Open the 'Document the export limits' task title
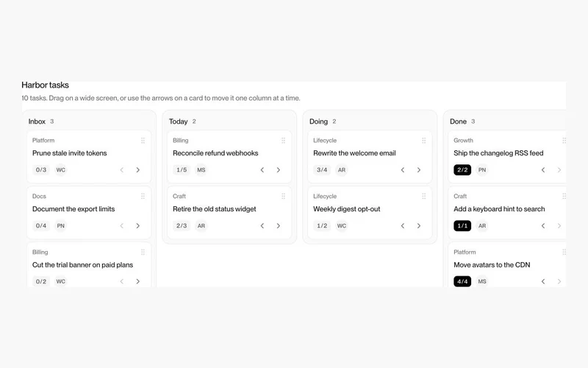This screenshot has height=368, width=588. [73, 209]
